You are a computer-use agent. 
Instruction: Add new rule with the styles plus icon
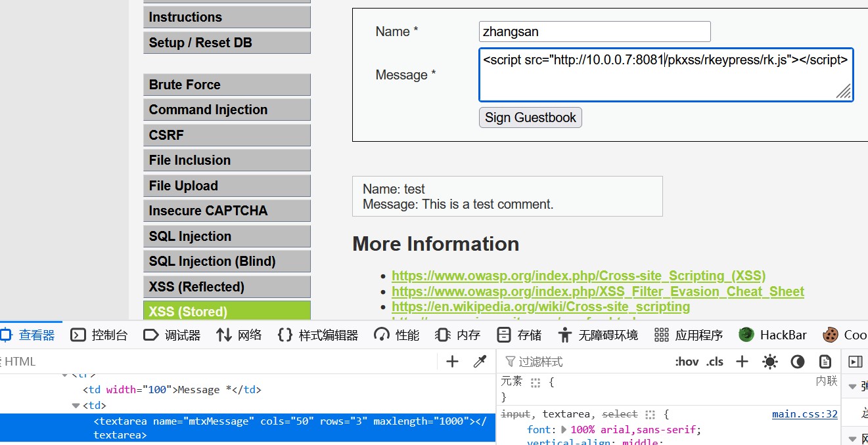point(742,362)
